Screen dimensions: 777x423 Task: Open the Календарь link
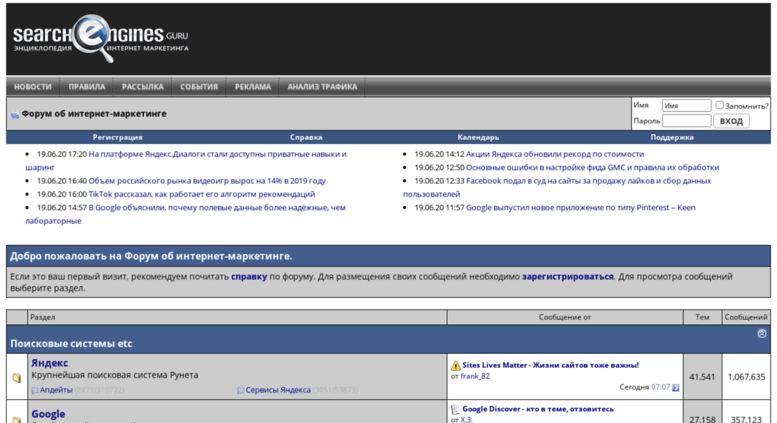tap(478, 137)
